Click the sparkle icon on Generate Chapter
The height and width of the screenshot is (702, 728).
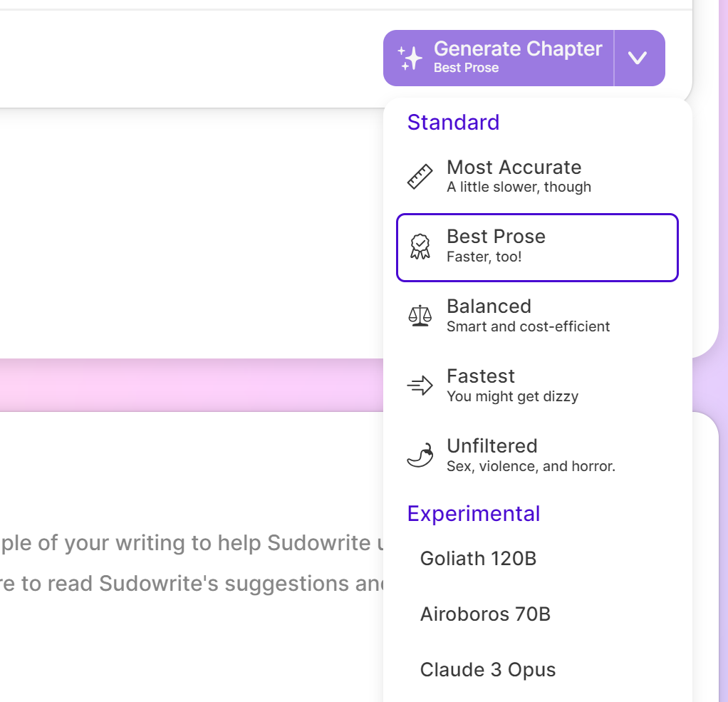coord(410,58)
